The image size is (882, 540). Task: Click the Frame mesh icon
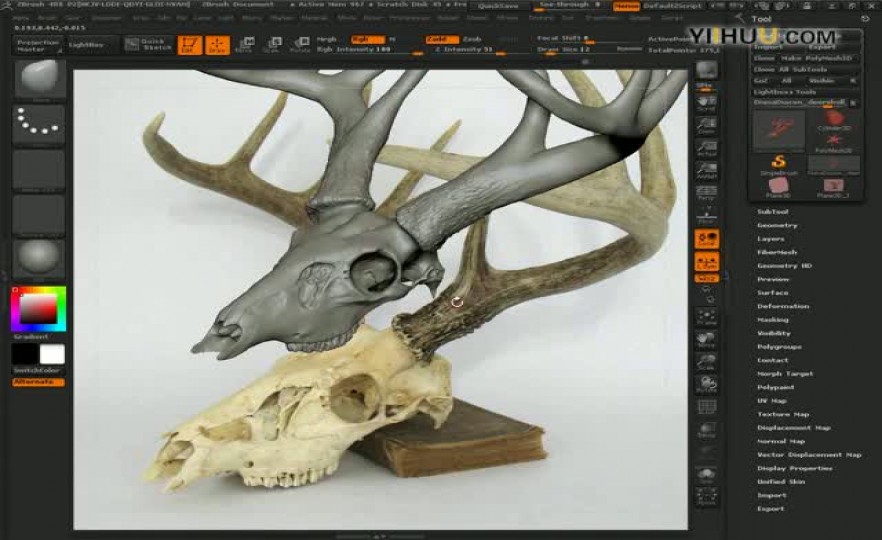[x=706, y=317]
